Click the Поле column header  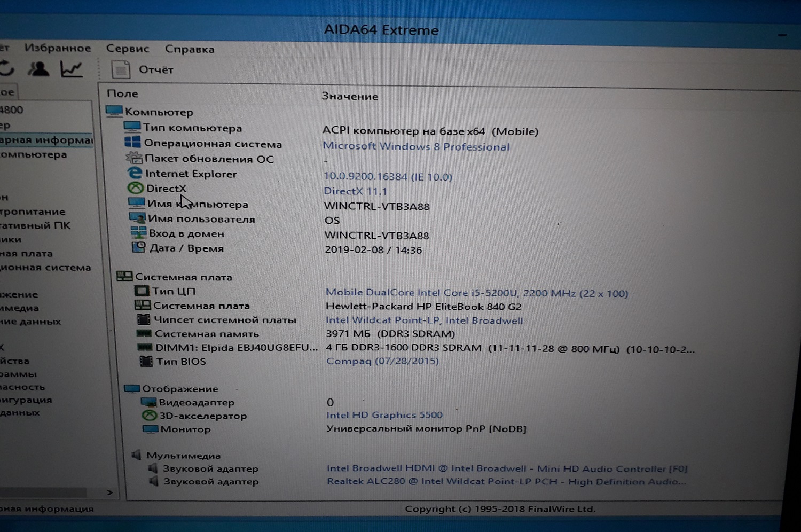pyautogui.click(x=122, y=93)
